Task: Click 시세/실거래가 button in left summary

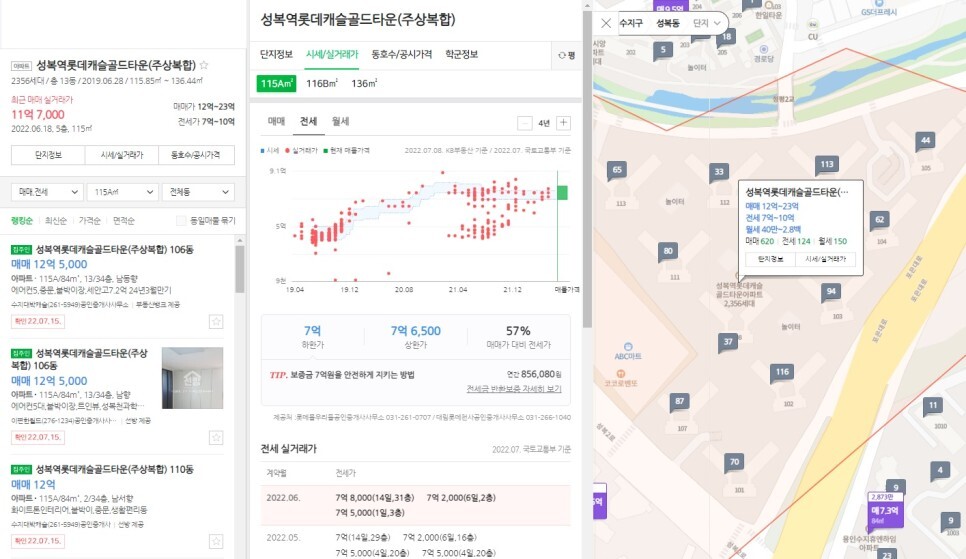Action: [122, 155]
